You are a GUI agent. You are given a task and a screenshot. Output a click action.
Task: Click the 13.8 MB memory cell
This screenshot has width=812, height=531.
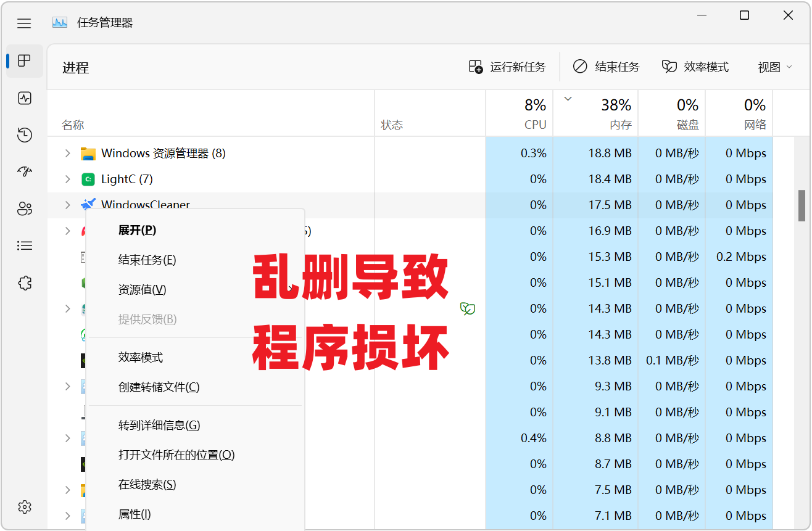[595, 360]
